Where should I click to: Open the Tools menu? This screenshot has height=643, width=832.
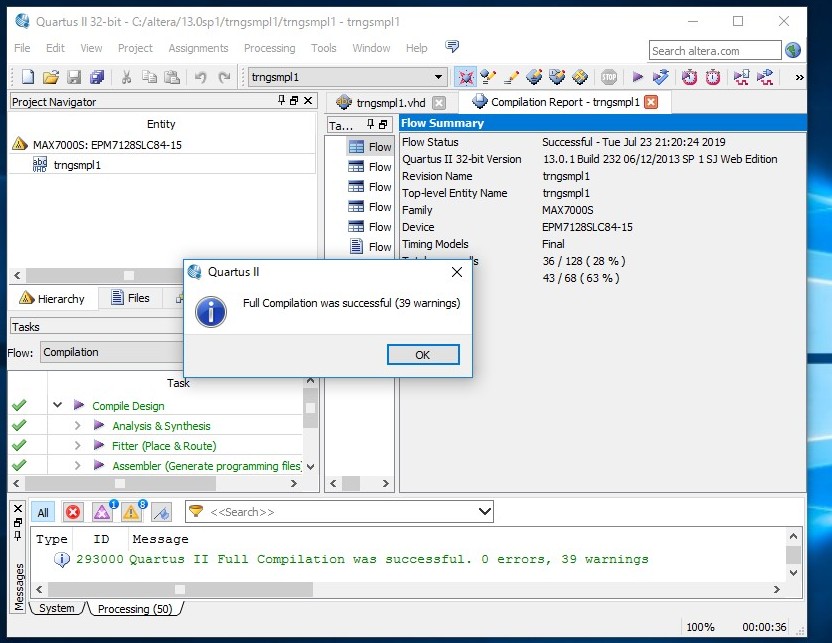click(324, 48)
